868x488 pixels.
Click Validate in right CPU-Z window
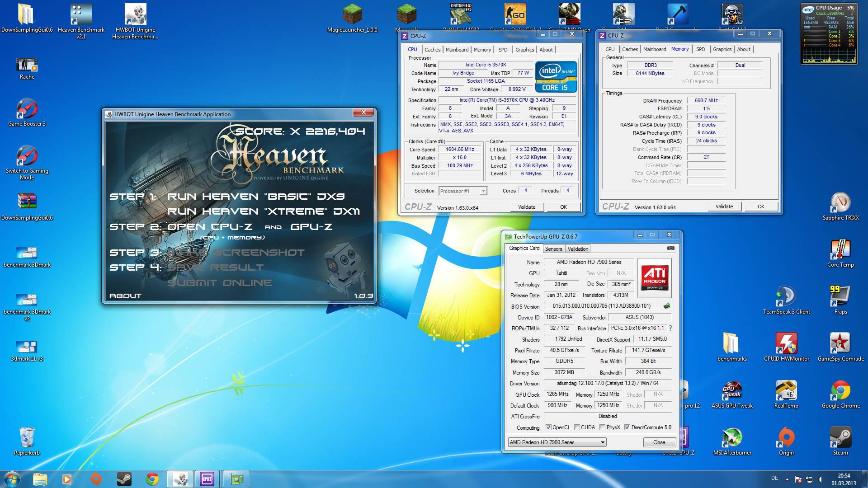(x=724, y=206)
